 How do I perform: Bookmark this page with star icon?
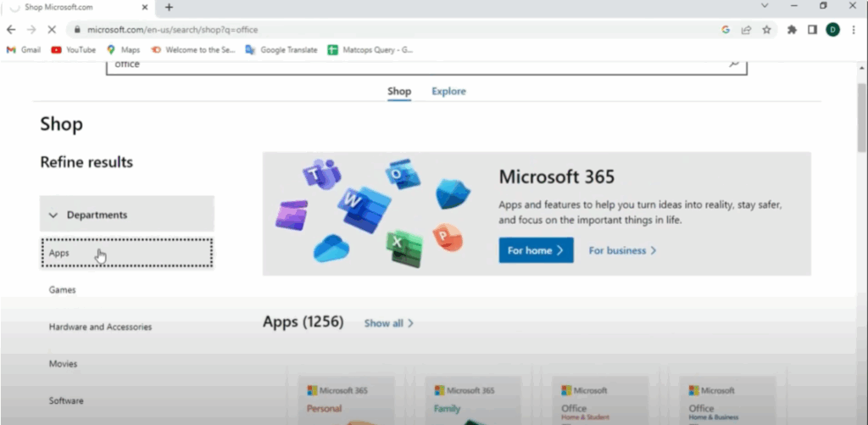point(766,30)
